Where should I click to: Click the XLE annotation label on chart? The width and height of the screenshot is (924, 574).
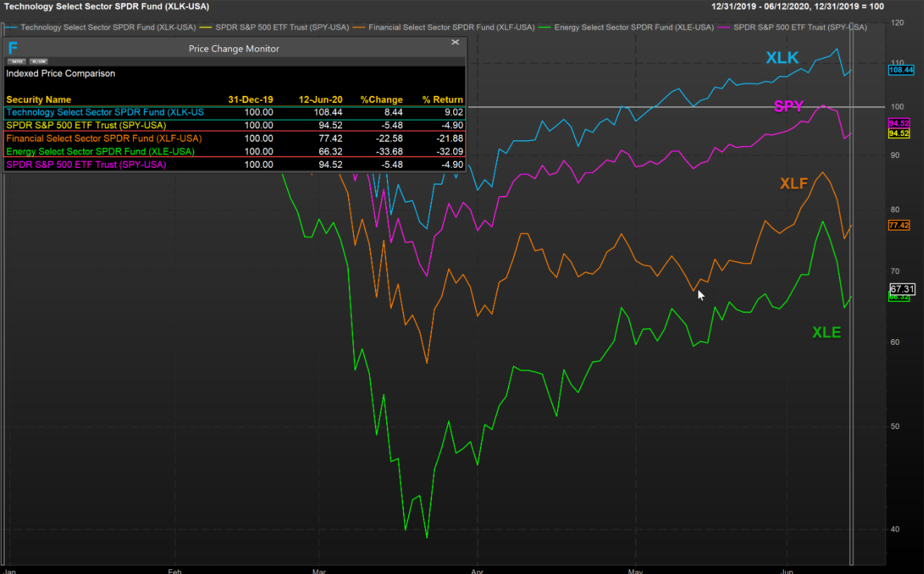[x=826, y=332]
